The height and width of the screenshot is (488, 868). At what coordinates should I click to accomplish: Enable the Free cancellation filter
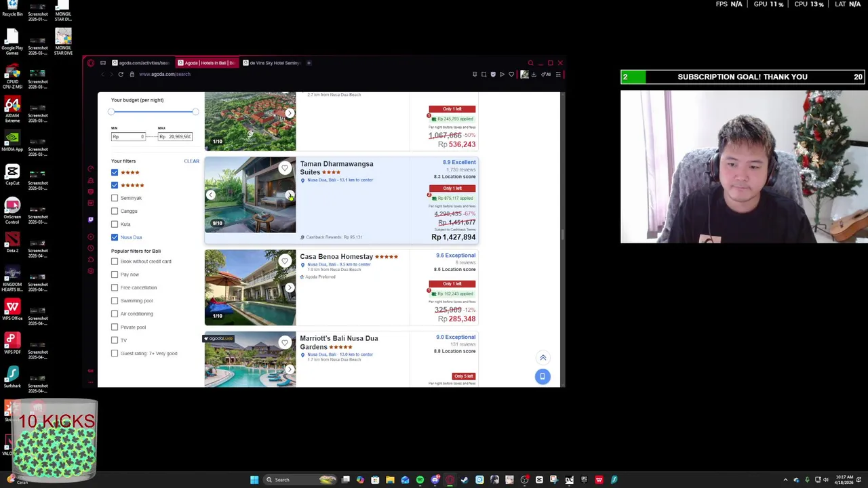[115, 287]
